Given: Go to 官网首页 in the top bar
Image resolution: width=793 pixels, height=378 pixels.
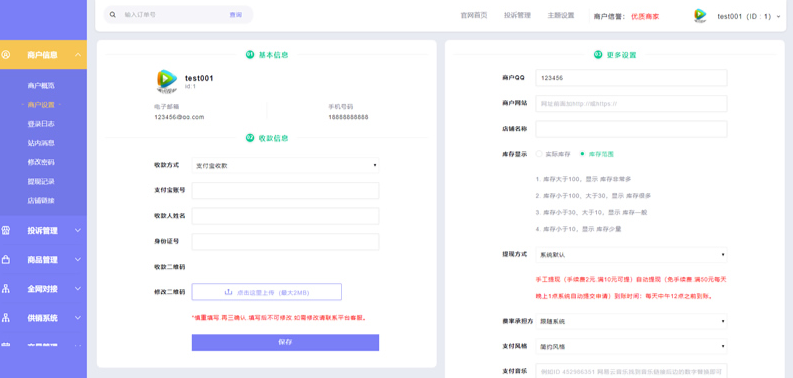Looking at the screenshot, I should [474, 16].
